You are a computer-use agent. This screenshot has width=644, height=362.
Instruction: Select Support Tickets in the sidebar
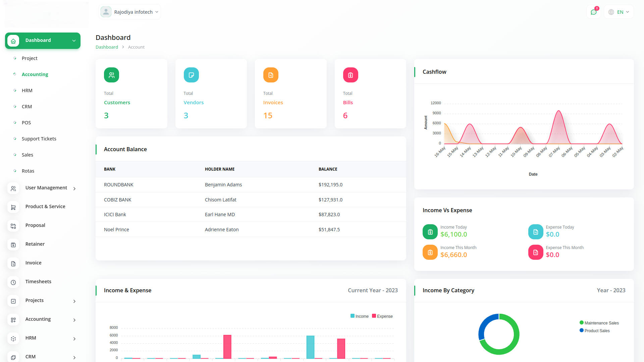tap(39, 138)
